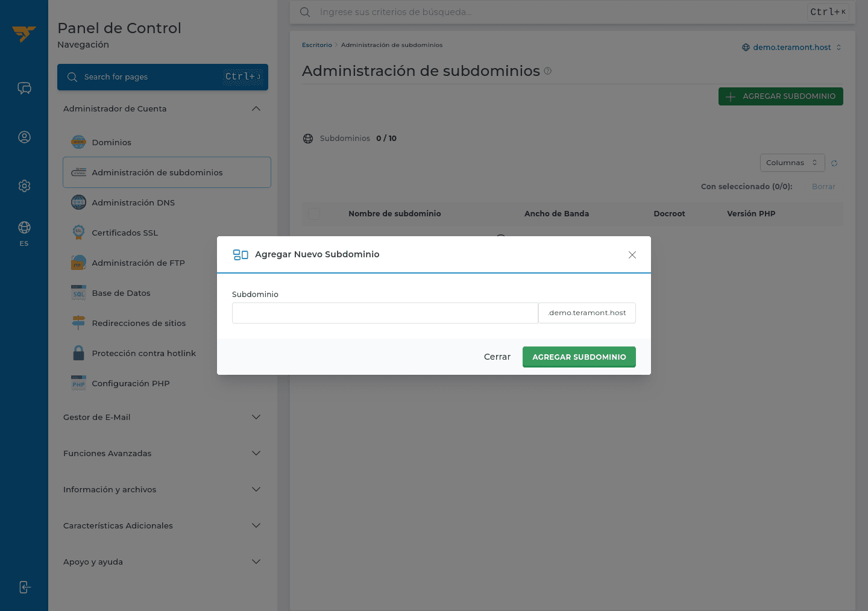Click Cerrar in the dialog
Screen dimensions: 868x611
click(x=497, y=357)
